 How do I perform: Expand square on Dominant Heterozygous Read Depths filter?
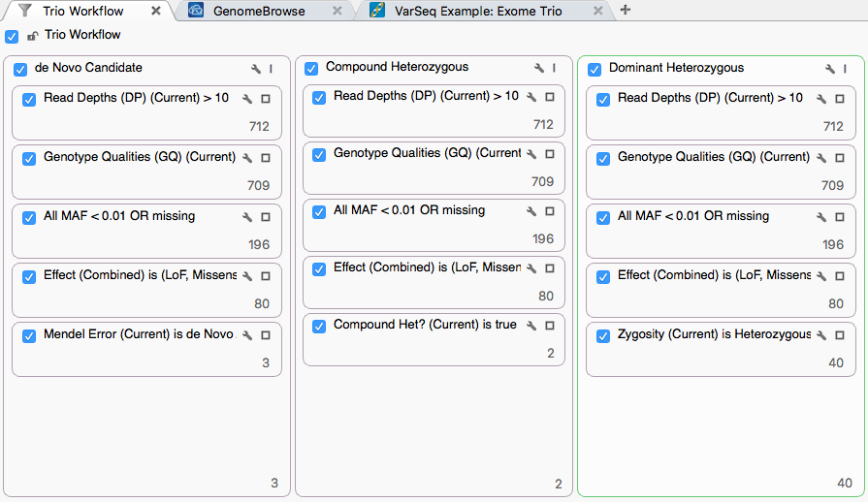(840, 99)
